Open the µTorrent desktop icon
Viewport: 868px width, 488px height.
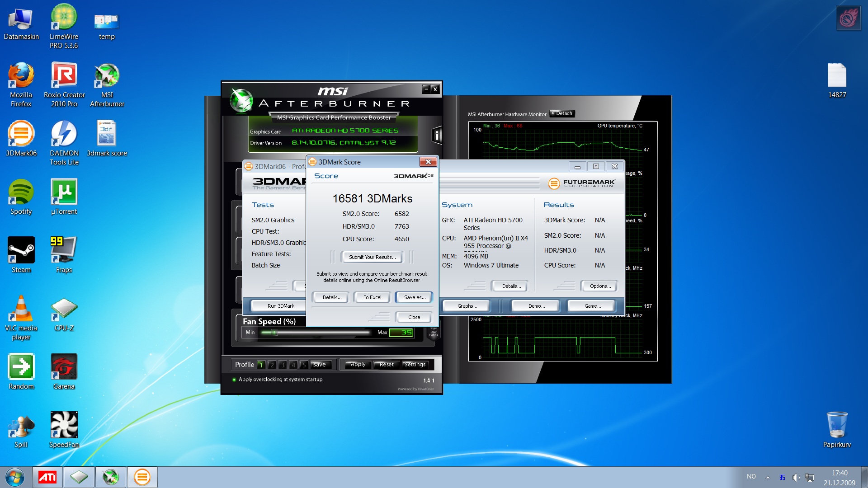[64, 197]
